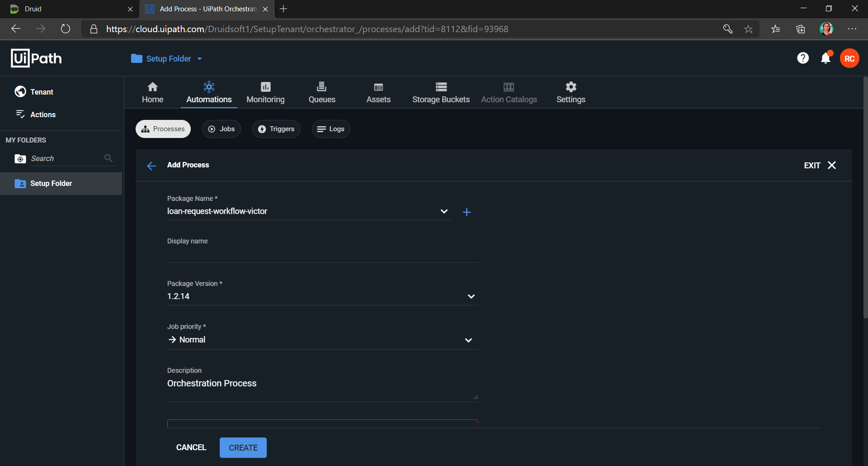Expand the Setup Folder dropdown in header
This screenshot has width=868, height=466.
pyautogui.click(x=200, y=59)
